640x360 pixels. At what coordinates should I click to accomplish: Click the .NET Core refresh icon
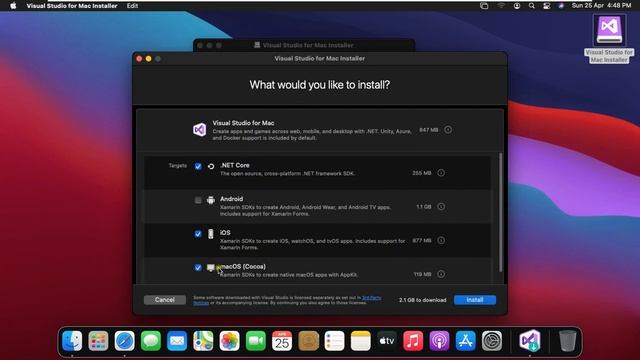(211, 166)
